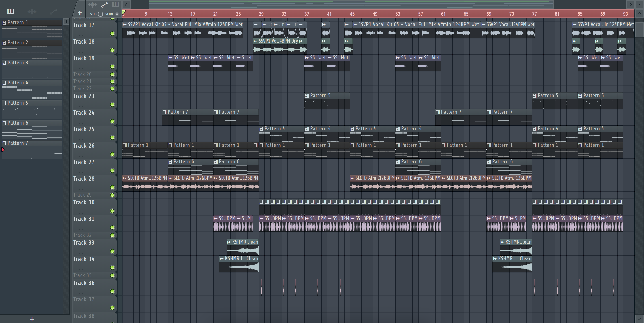Click the red play marker beside Pattern 7
This screenshot has height=323, width=644.
3,150
